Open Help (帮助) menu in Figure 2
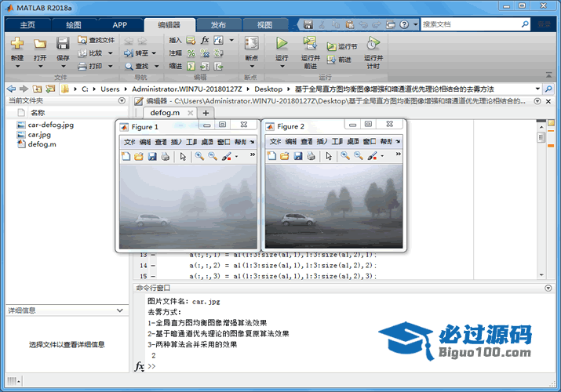This screenshot has height=392, width=561. pyautogui.click(x=386, y=141)
